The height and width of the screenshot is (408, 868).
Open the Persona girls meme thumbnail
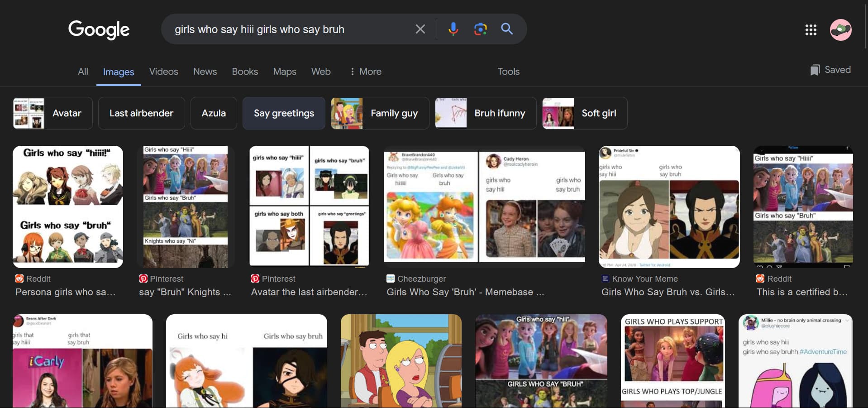[68, 207]
